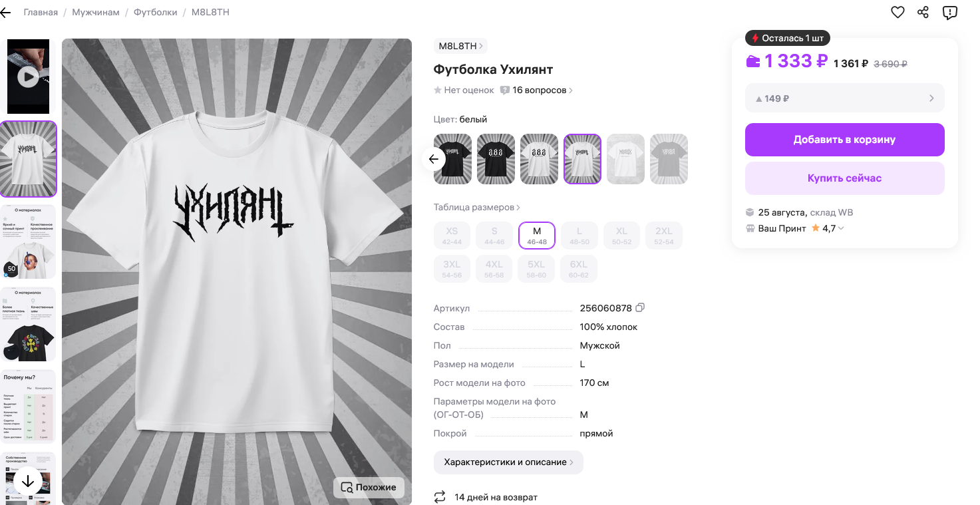Image resolution: width=980 pixels, height=505 pixels.
Task: Add product to favorites with heart icon
Action: pos(898,12)
